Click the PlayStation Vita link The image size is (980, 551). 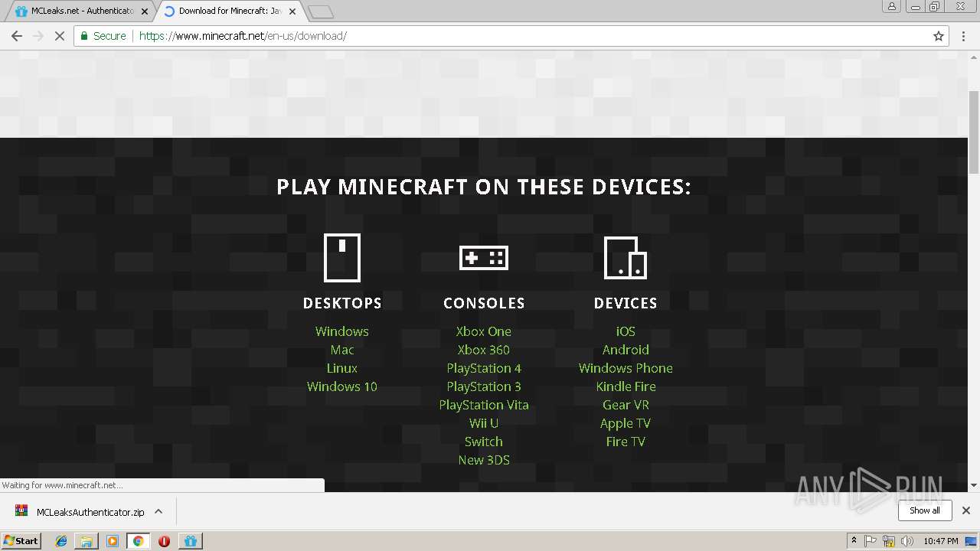[484, 405]
